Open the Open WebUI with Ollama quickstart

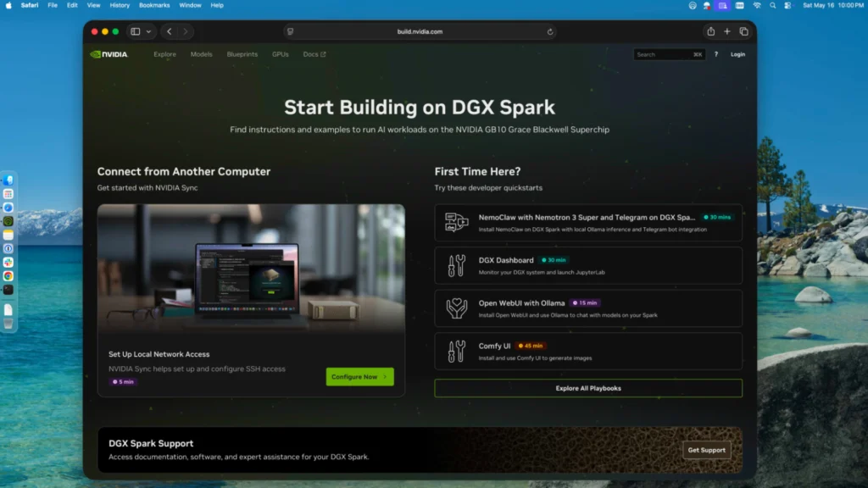[588, 308]
